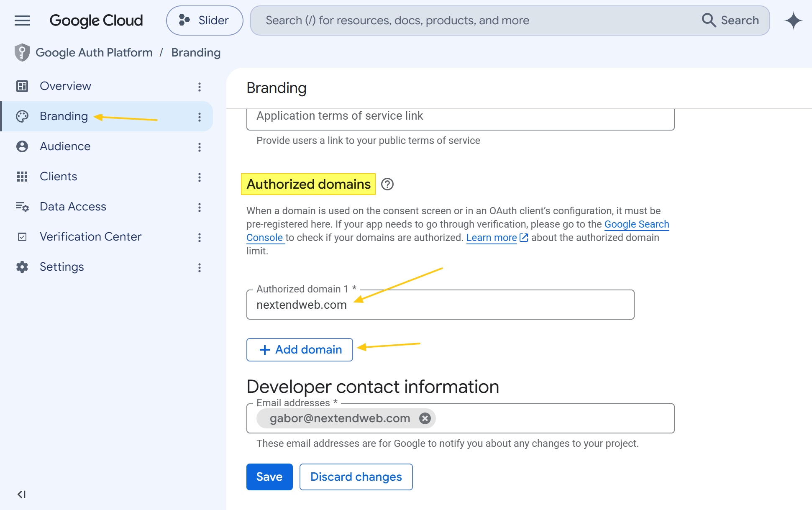Click the Clients grid icon
The width and height of the screenshot is (812, 510).
tap(22, 177)
